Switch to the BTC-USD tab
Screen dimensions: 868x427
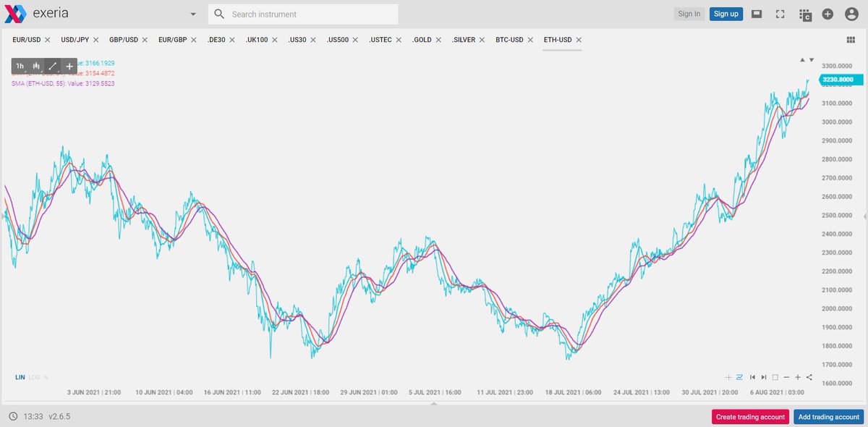509,40
